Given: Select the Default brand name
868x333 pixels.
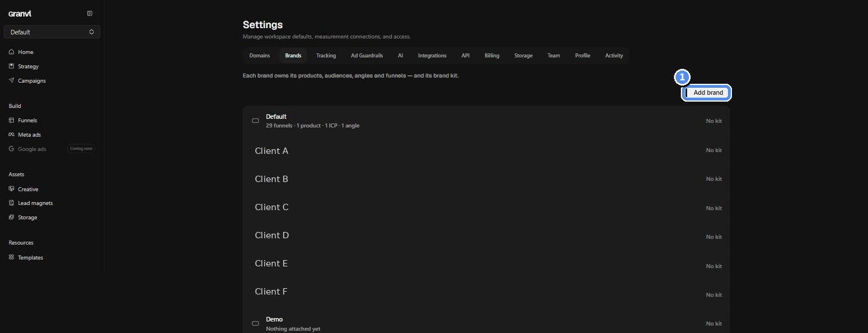Looking at the screenshot, I should pyautogui.click(x=276, y=117).
